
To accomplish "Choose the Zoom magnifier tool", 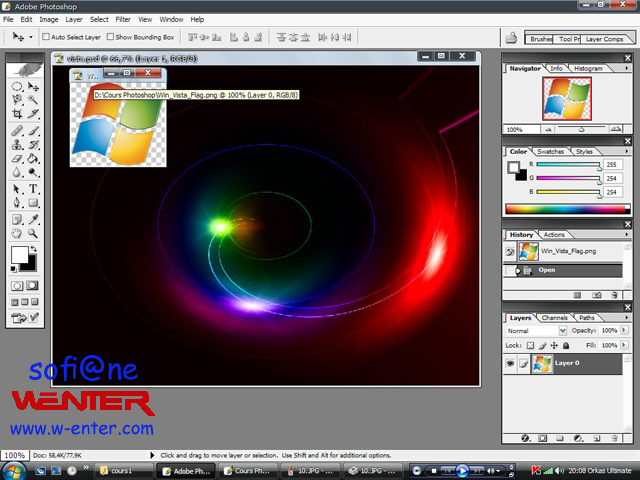I will (x=33, y=233).
